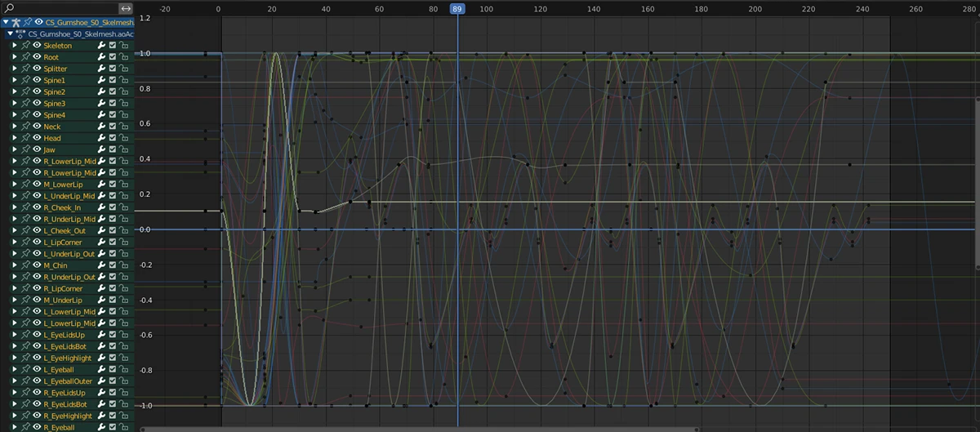The height and width of the screenshot is (432, 980).
Task: Pin the Skeleton channel group
Action: [x=25, y=46]
